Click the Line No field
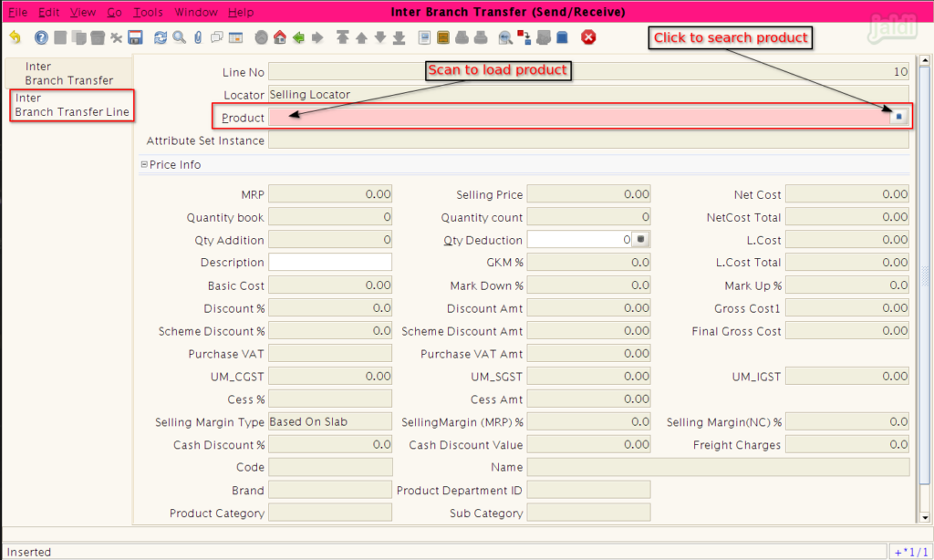 588,71
